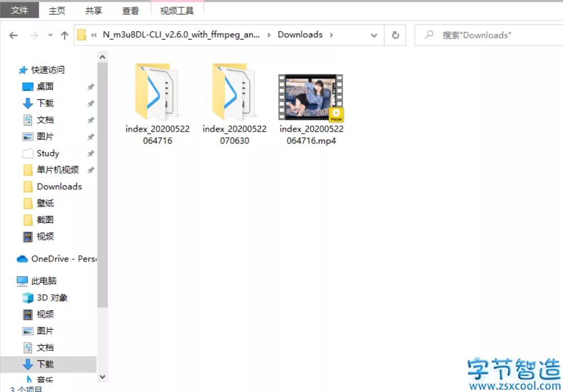Click the Downloads folder in sidebar
The image size is (563, 392).
click(59, 187)
